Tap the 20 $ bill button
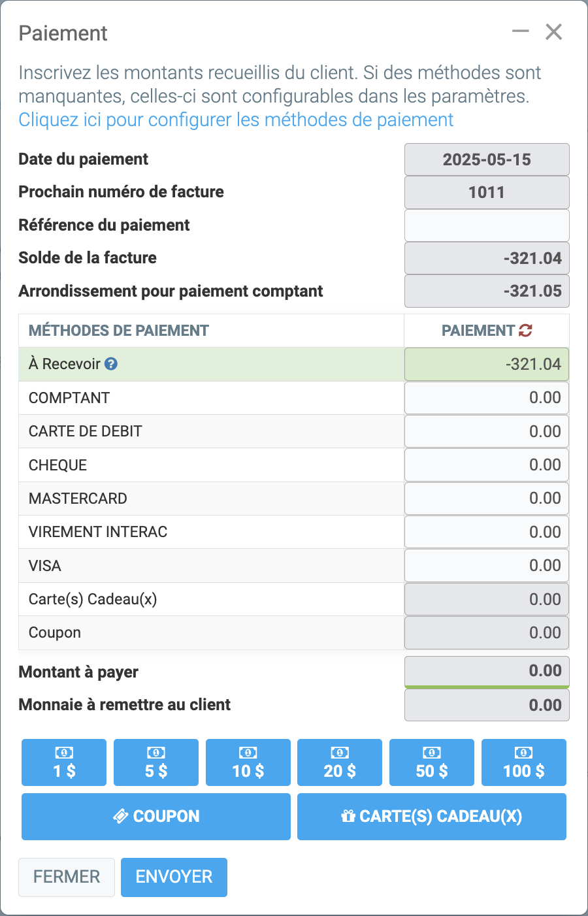Screen dimensions: 588x916 pos(340,762)
